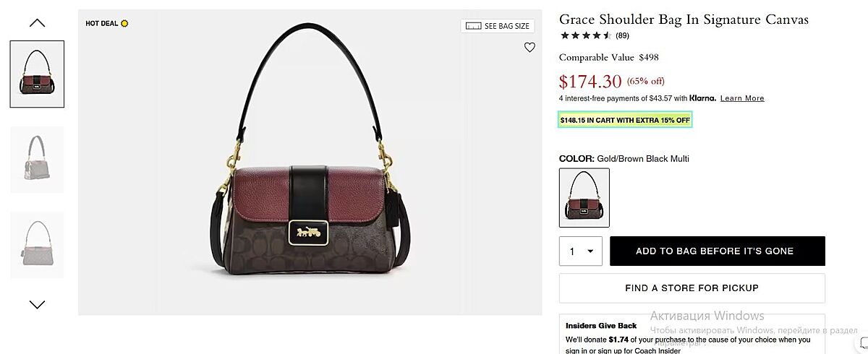The width and height of the screenshot is (868, 354).
Task: Select the second bag thumbnail
Action: pyautogui.click(x=37, y=160)
